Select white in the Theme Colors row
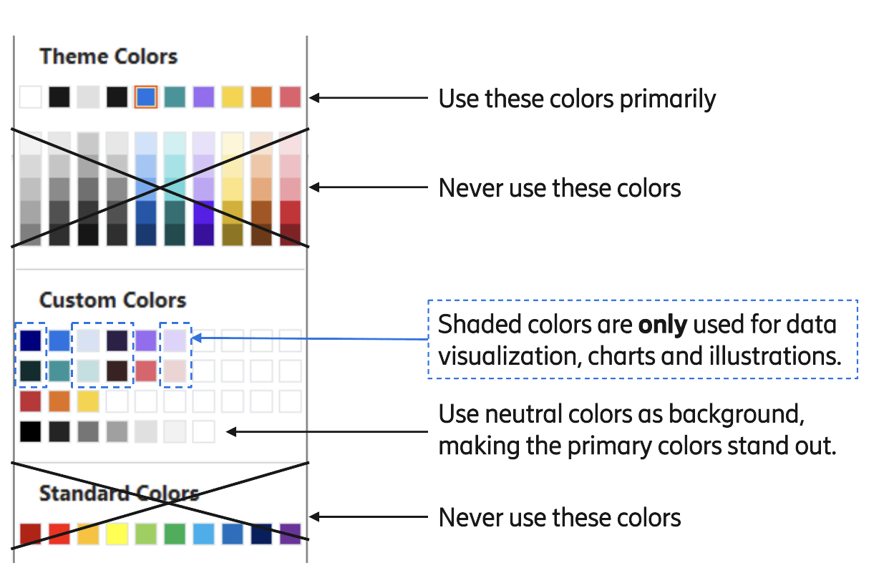889x588 pixels. (x=30, y=97)
